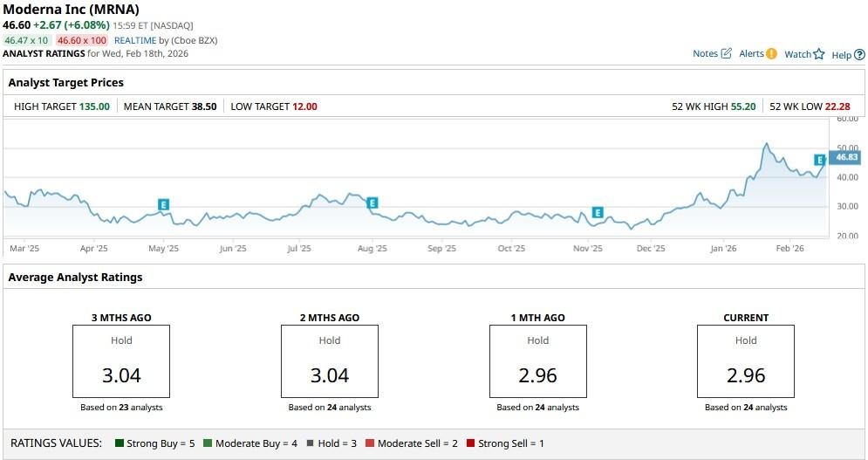Click the earnings E marker near Feb '26
Viewport: 868px width, 460px height.
coord(819,160)
